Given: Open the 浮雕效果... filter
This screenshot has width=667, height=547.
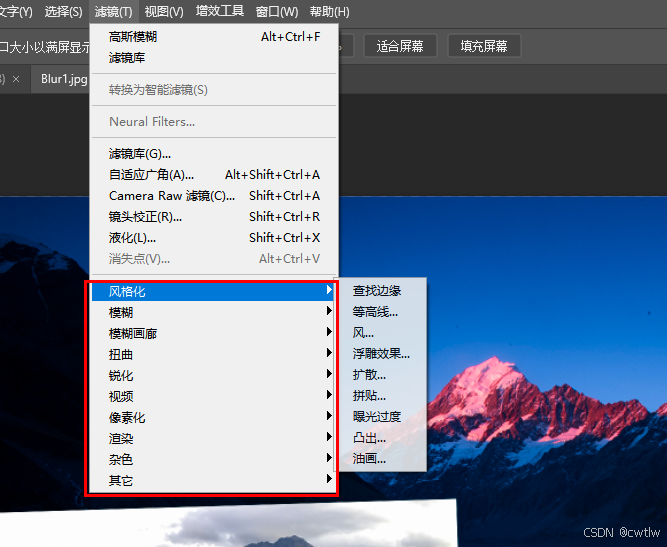Looking at the screenshot, I should 383,354.
